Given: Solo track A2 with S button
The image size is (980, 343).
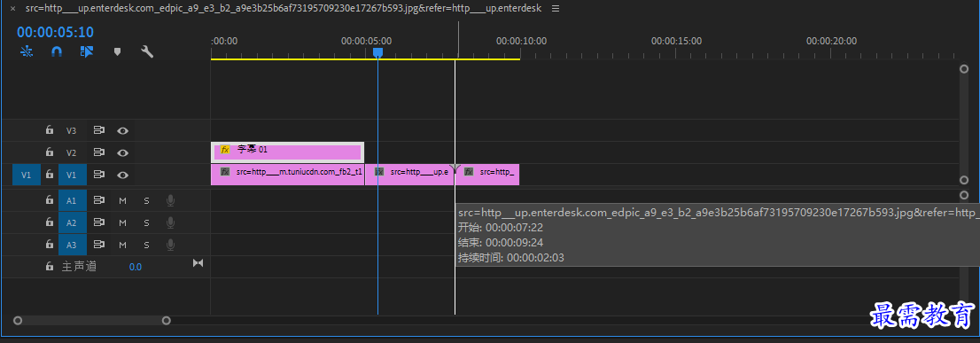Looking at the screenshot, I should [146, 222].
